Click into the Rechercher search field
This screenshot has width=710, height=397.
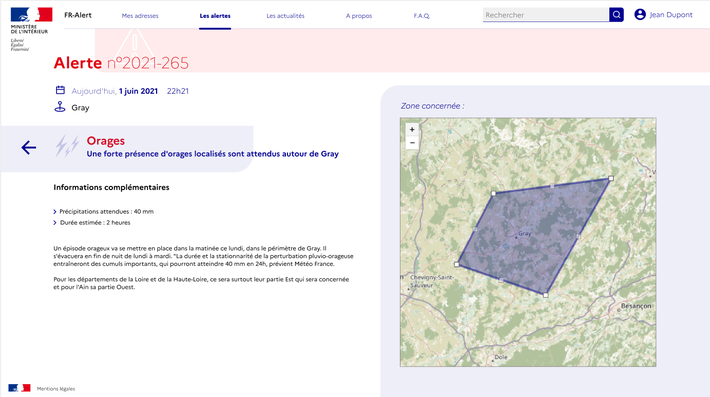546,15
